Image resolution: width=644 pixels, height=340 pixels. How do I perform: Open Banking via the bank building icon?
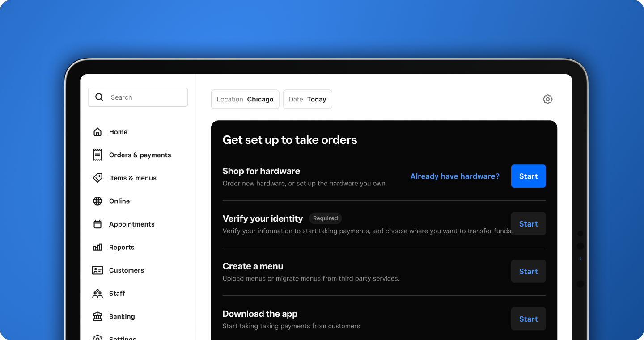point(97,316)
